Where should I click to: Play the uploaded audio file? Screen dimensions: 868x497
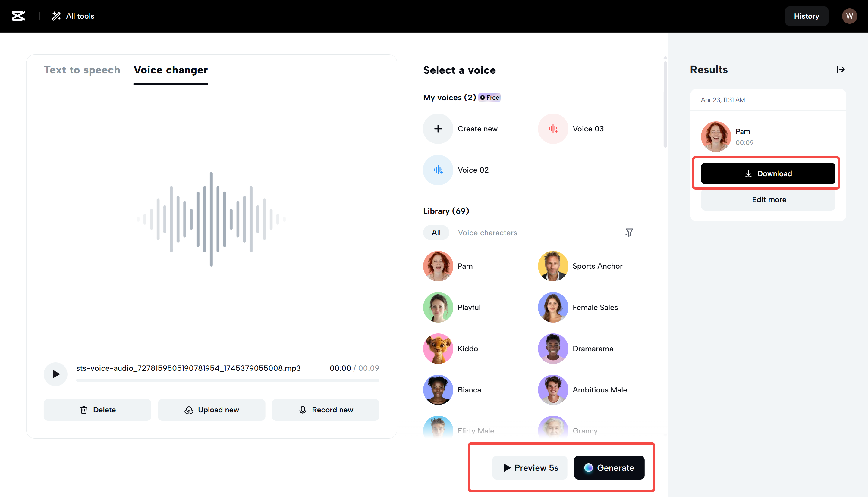[x=56, y=374]
